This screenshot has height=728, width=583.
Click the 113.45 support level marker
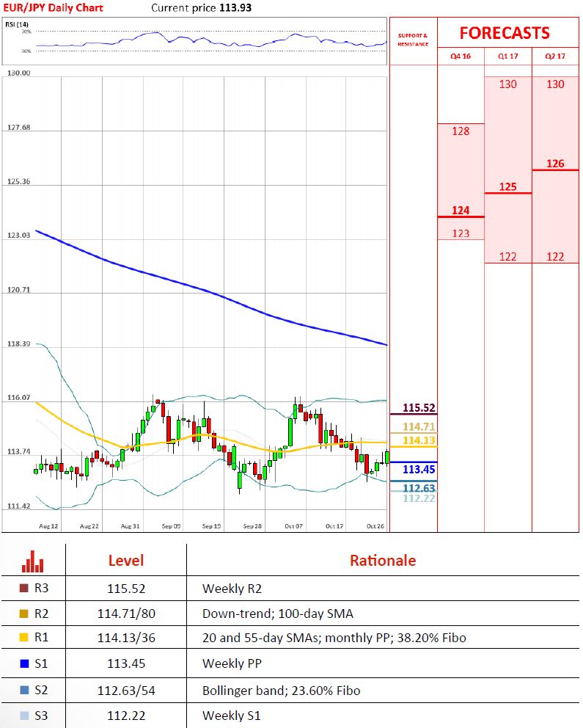[x=418, y=470]
